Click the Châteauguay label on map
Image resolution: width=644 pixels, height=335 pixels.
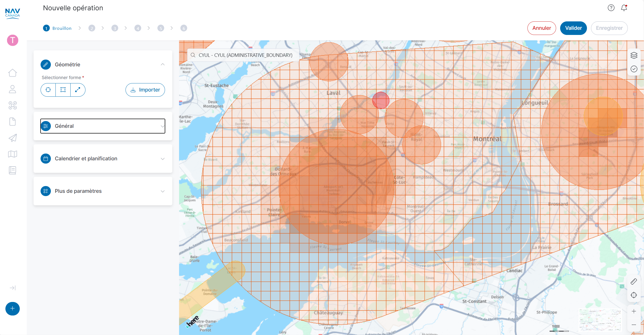point(328,313)
